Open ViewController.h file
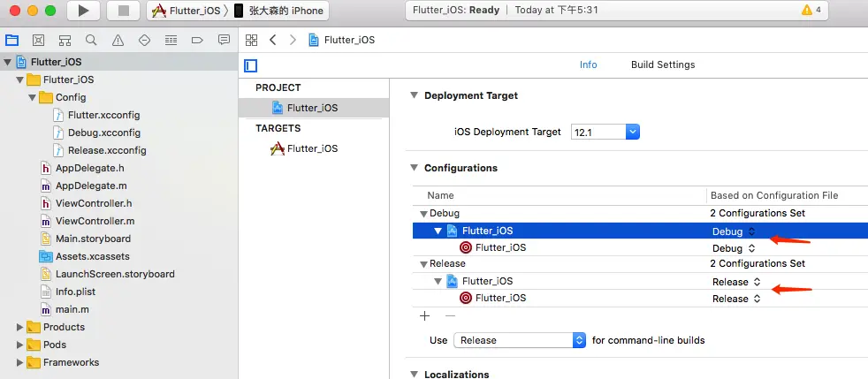868x379 pixels. pos(94,203)
